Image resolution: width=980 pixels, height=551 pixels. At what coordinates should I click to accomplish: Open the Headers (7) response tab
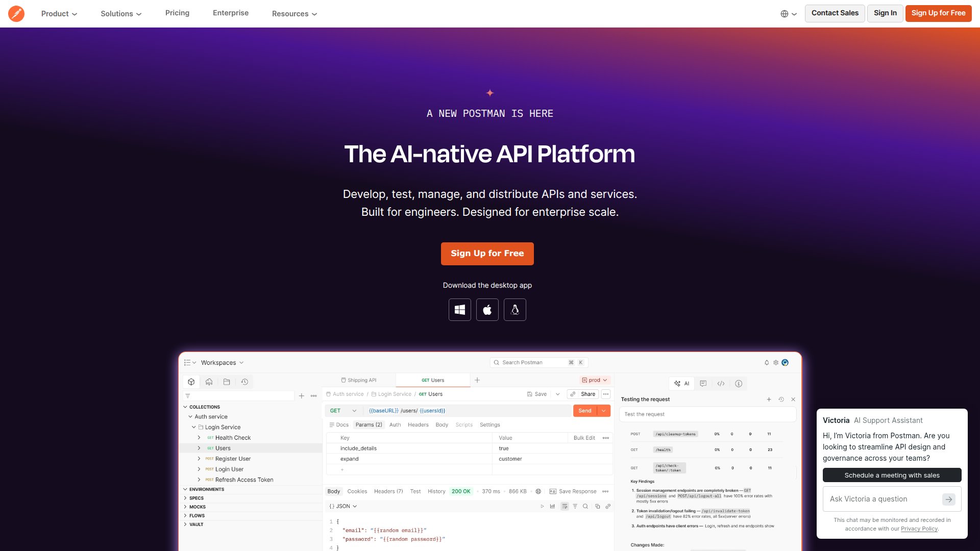coord(388,491)
